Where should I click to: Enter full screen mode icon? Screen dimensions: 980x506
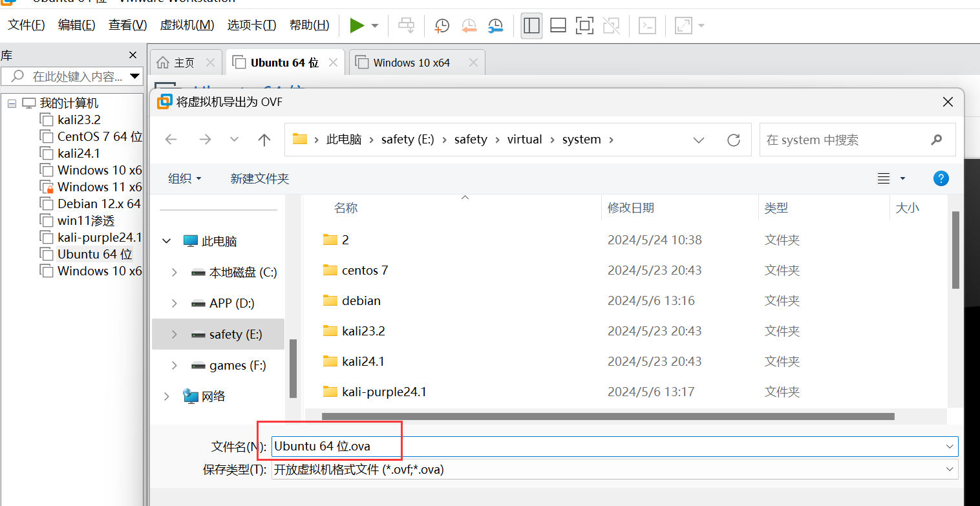click(x=584, y=25)
